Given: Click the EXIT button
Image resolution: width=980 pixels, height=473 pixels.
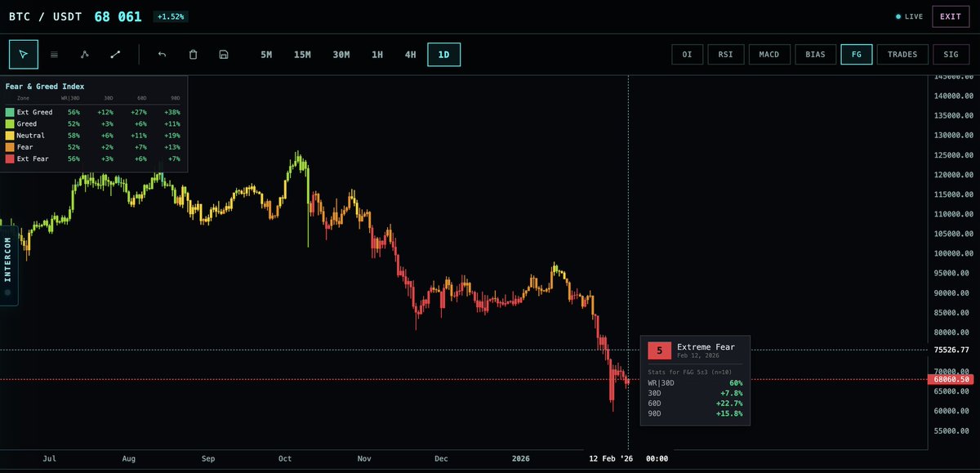Looking at the screenshot, I should pyautogui.click(x=951, y=16).
